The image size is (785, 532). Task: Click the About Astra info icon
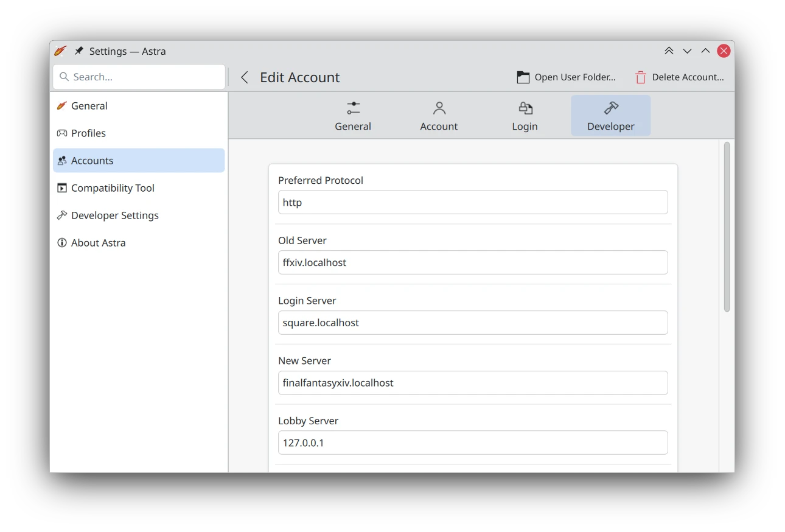coord(62,243)
